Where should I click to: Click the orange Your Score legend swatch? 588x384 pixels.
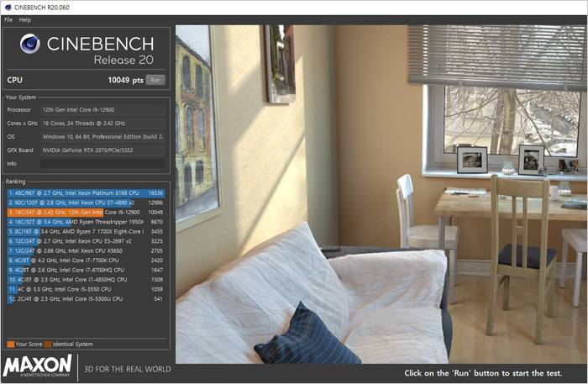pyautogui.click(x=10, y=344)
